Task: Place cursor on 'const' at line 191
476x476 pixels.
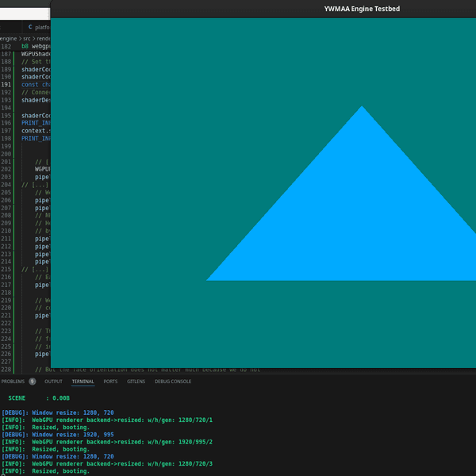Action: (x=29, y=84)
